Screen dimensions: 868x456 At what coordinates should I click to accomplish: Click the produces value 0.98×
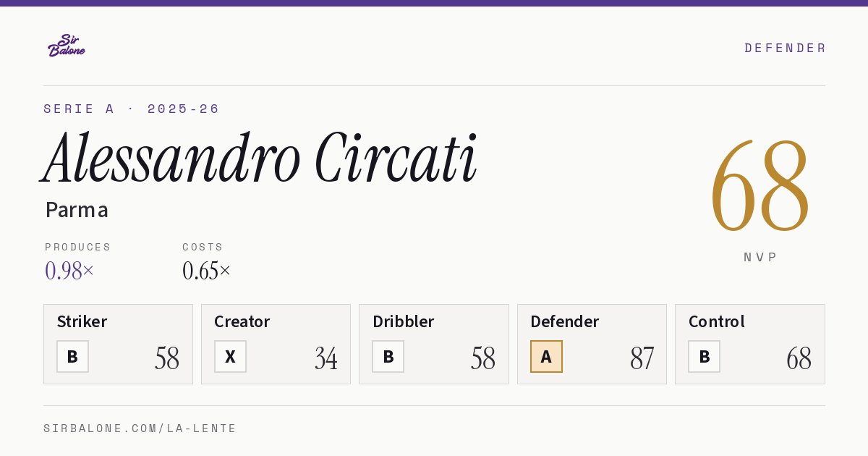pos(69,271)
